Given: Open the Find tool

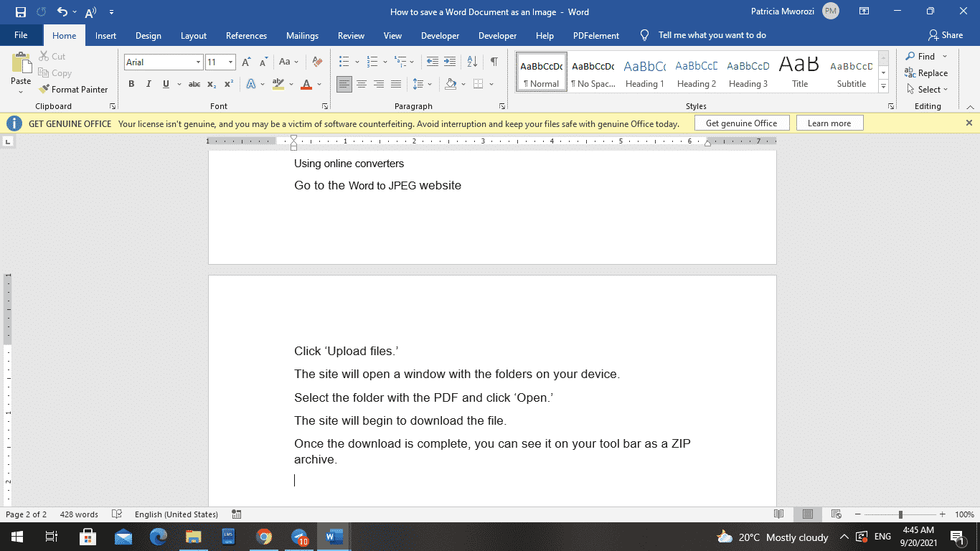Looking at the screenshot, I should point(923,56).
